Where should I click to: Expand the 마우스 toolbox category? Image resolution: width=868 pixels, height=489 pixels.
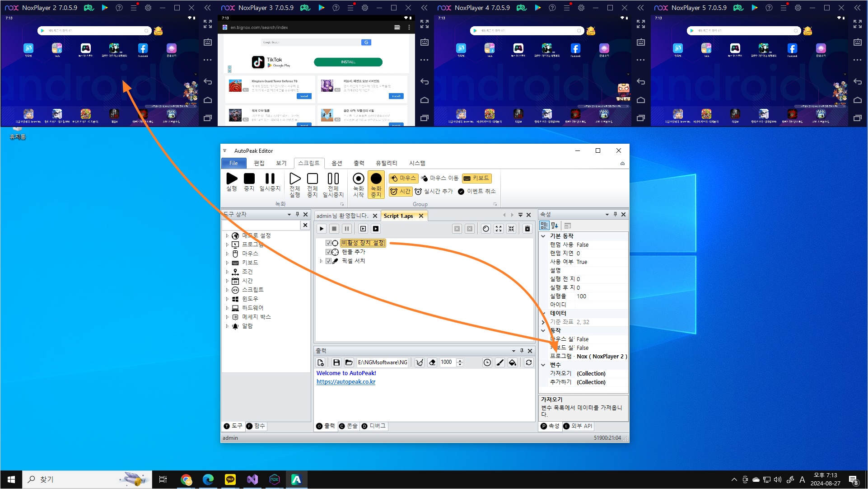coord(227,254)
